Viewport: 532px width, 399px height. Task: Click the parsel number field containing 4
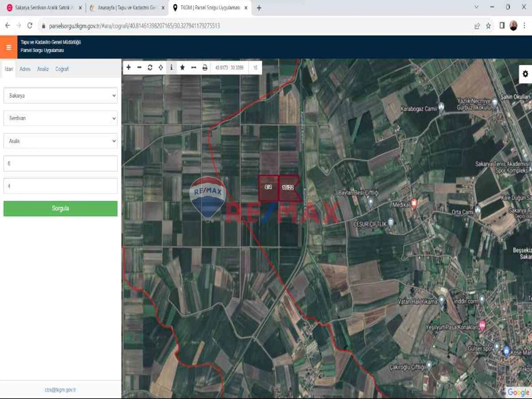tap(61, 186)
